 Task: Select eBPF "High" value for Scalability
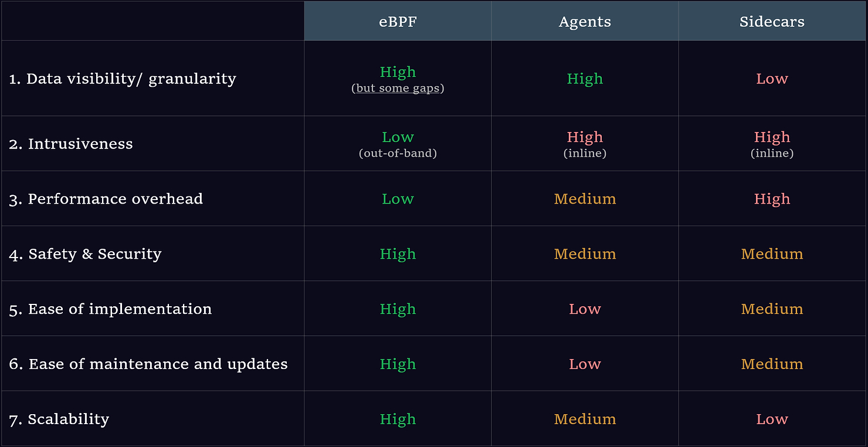tap(398, 419)
